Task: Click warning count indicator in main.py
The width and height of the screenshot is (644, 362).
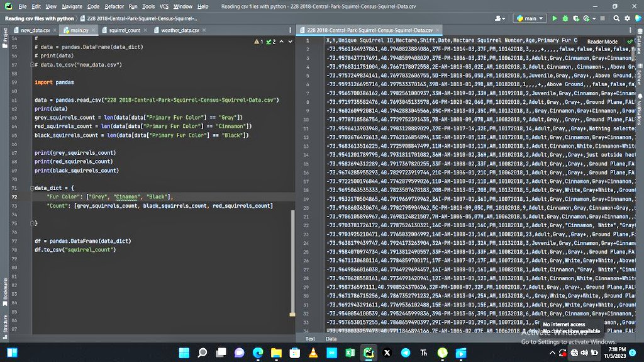Action: coord(258,42)
